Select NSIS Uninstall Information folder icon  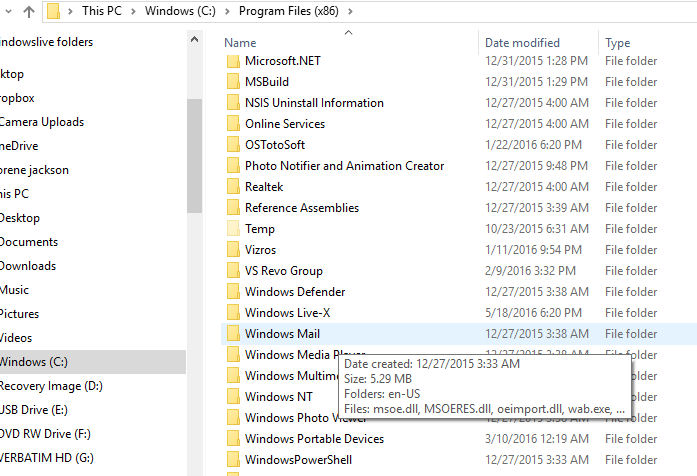[233, 103]
